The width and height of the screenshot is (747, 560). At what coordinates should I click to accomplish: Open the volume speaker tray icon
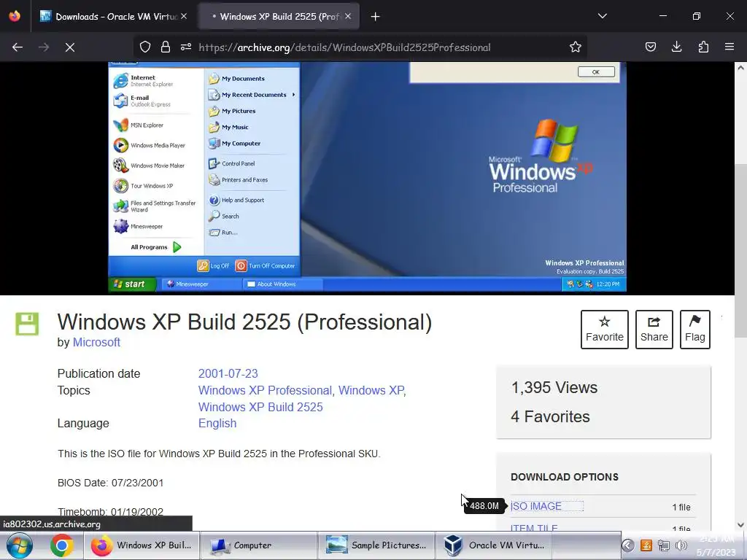(681, 545)
